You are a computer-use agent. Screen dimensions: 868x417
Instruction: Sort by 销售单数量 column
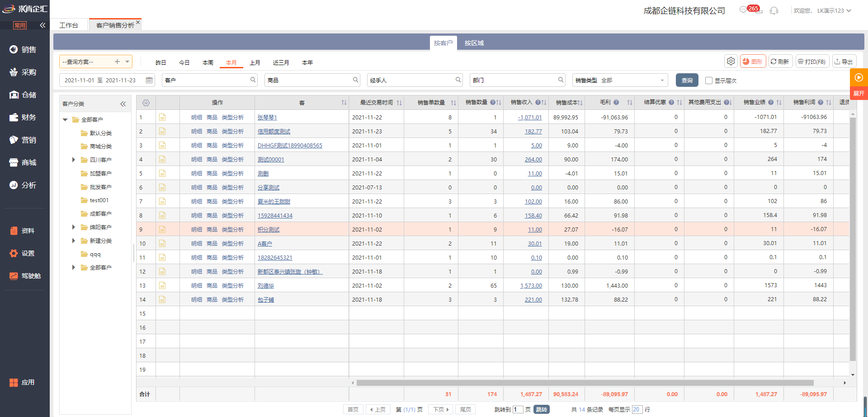pyautogui.click(x=453, y=103)
